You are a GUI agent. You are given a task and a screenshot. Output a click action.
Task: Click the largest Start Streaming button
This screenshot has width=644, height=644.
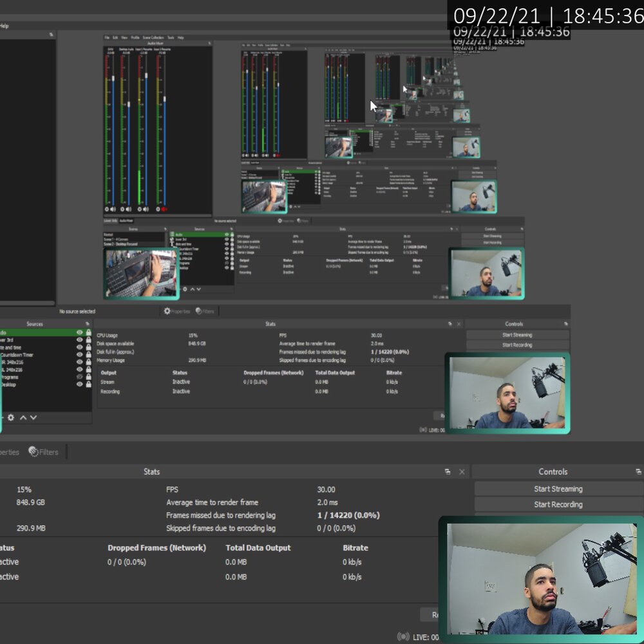(558, 489)
